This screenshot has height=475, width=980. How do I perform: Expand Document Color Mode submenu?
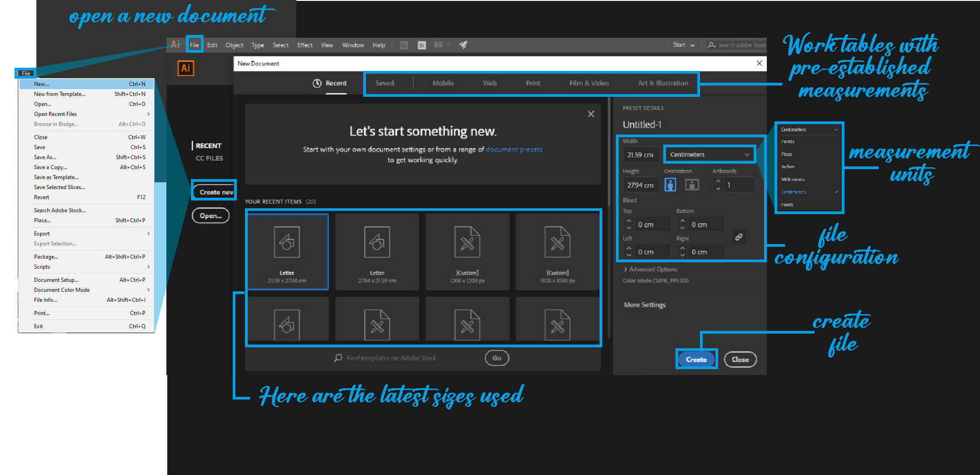tap(86, 290)
